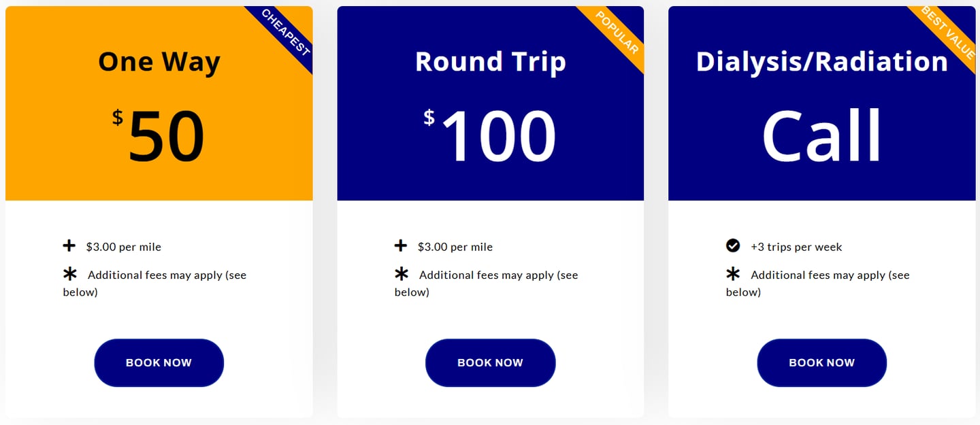Select the Round Trip heading
The image size is (980, 425).
490,62
